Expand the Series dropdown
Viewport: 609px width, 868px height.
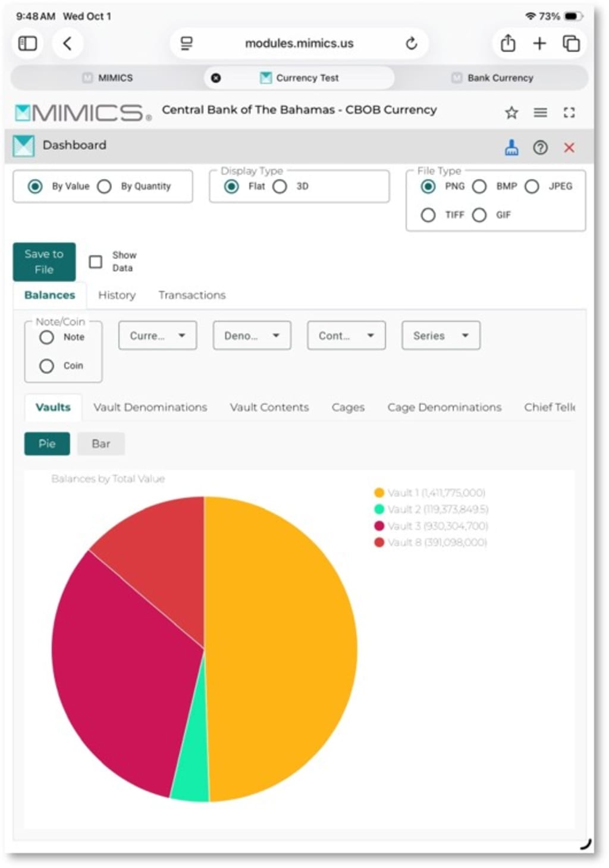[441, 336]
